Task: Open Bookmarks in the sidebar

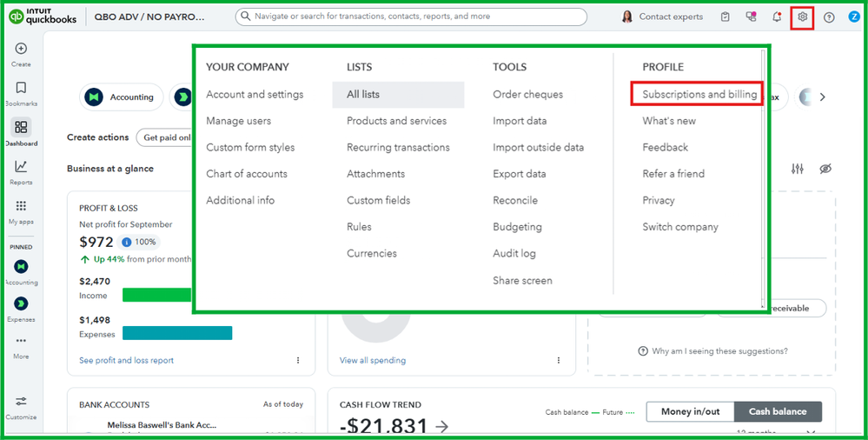Action: [21, 89]
